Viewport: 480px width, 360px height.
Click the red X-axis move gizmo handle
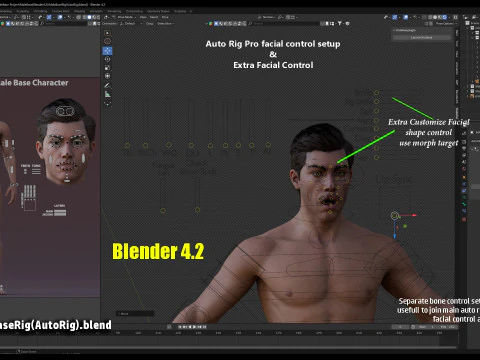[414, 215]
